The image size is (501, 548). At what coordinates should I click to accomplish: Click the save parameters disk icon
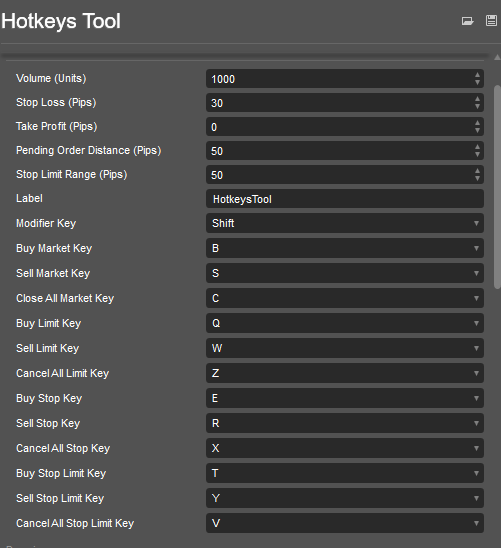[491, 21]
